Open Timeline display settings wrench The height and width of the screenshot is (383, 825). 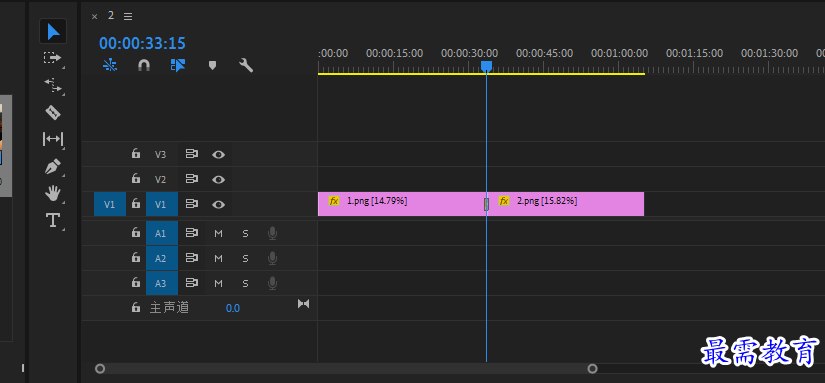(246, 65)
